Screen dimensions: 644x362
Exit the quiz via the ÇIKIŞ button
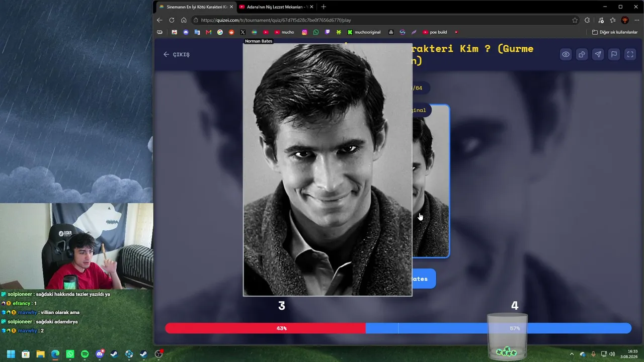177,54
